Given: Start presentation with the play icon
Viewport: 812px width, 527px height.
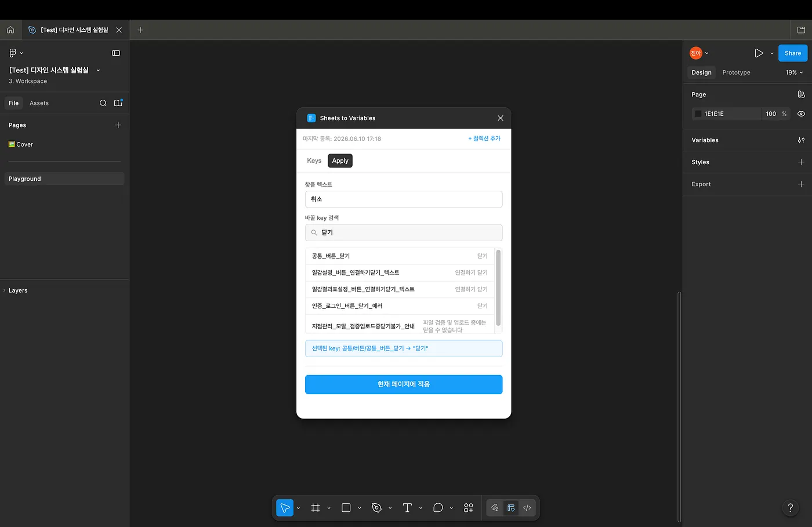Looking at the screenshot, I should coord(759,53).
